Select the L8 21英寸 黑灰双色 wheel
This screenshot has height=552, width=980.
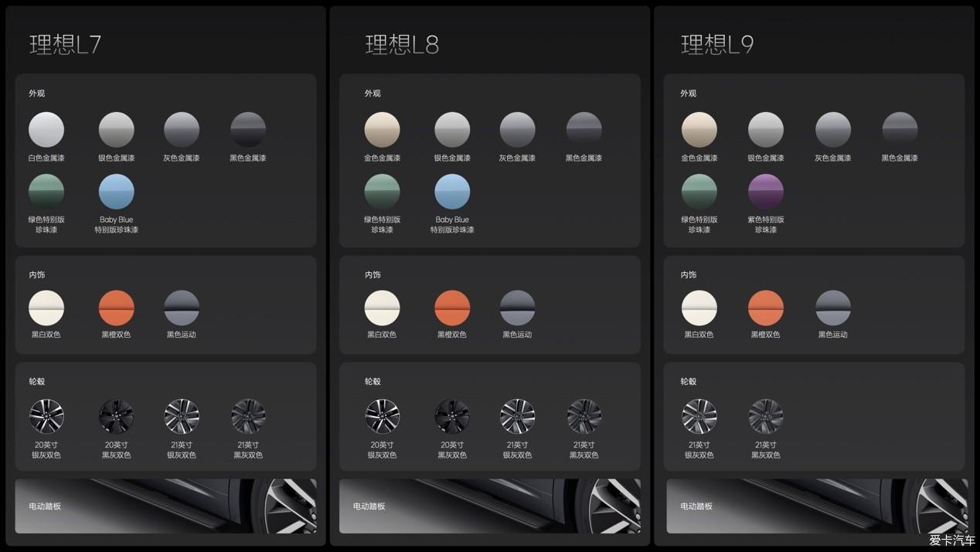[x=584, y=416]
